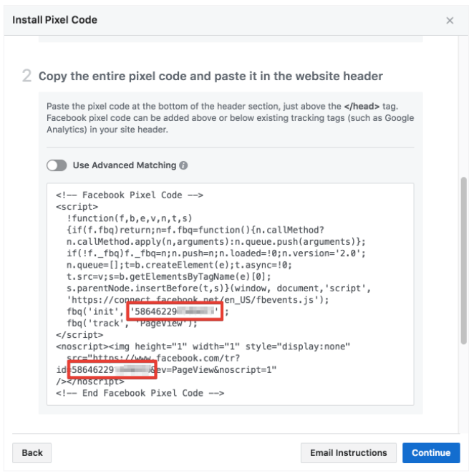474x476 pixels.
Task: Click the "fbq('track', 'PageView');" code line
Action: [132, 324]
